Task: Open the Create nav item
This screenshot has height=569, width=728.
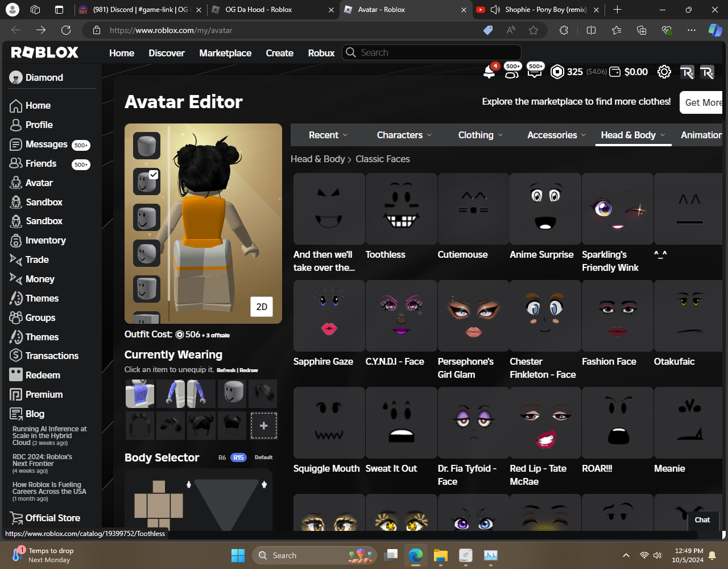Action: click(x=280, y=53)
